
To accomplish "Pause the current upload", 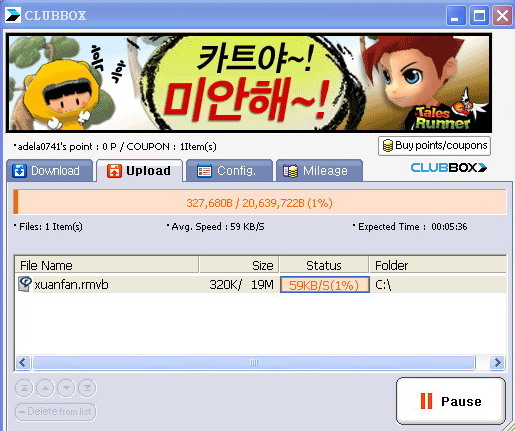I will click(451, 401).
